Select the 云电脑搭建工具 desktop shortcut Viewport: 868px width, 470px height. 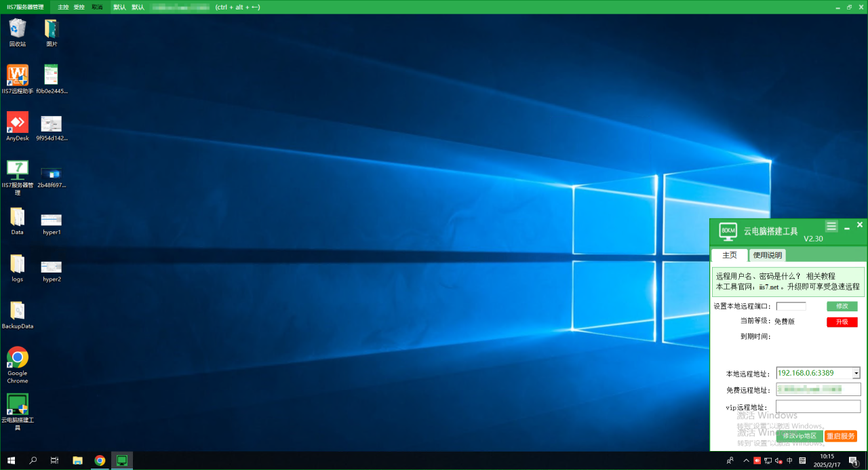tap(18, 412)
